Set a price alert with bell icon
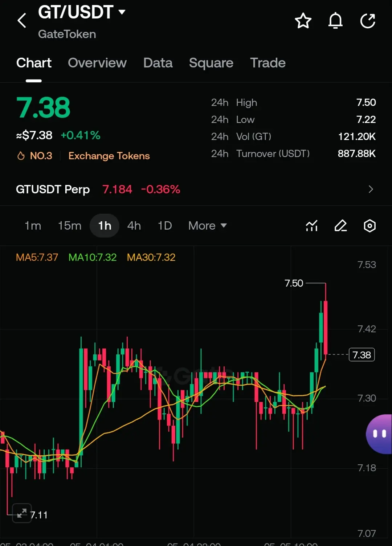 click(335, 21)
